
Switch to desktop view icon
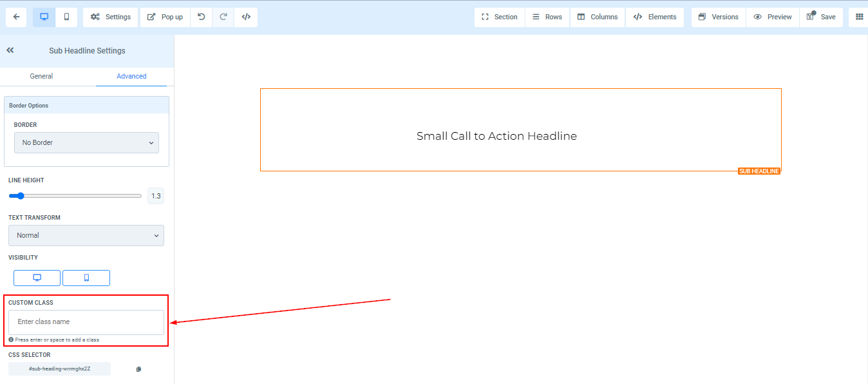(x=44, y=17)
